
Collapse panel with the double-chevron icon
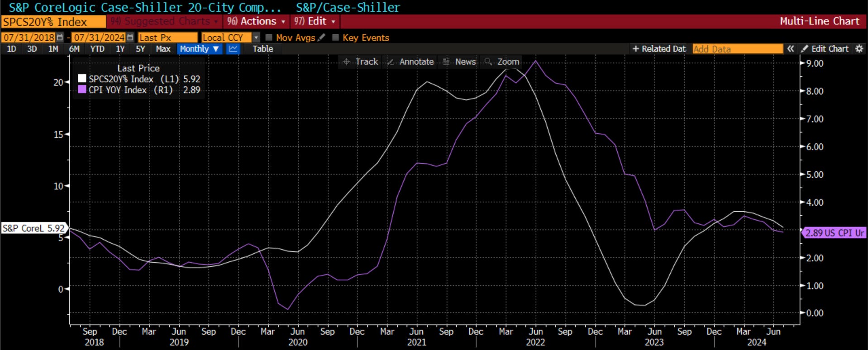pyautogui.click(x=790, y=49)
